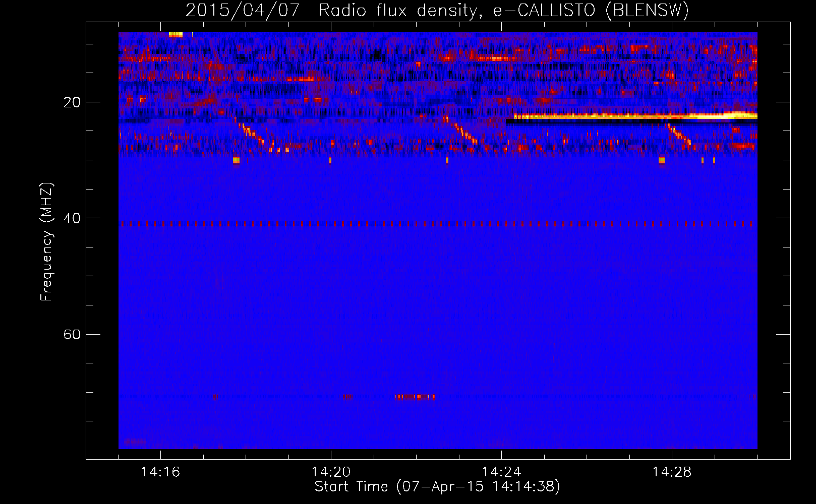This screenshot has width=816, height=504.
Task: Click the 'Start Time (07-Apr-15 14:14:38)' axis label
Action: tap(437, 487)
